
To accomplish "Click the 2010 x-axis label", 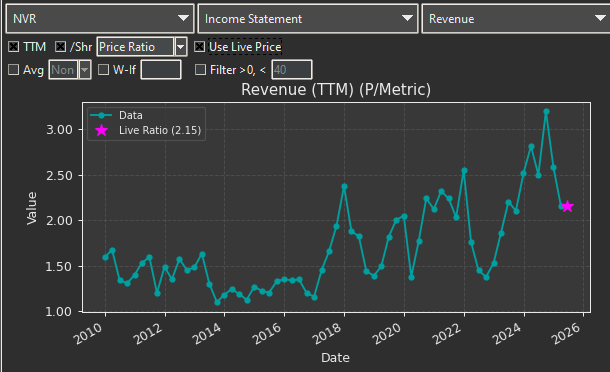I will 89,333.
